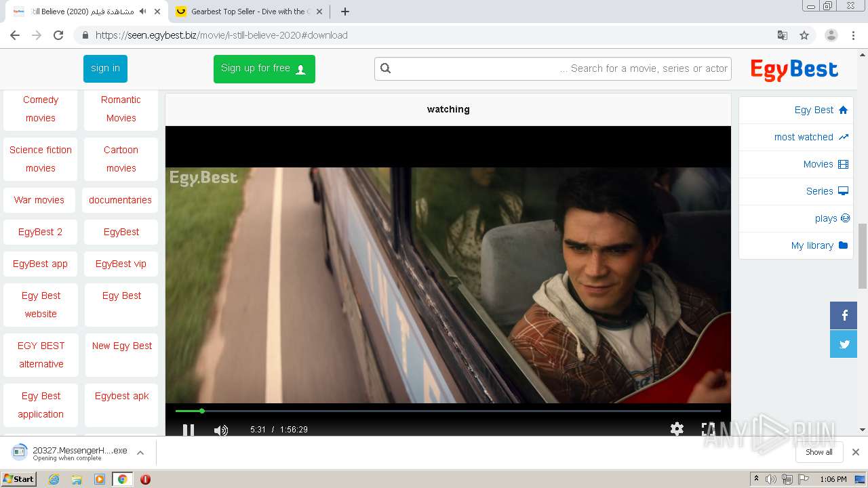Image resolution: width=868 pixels, height=488 pixels.
Task: Open documentaries category
Action: [x=120, y=200]
